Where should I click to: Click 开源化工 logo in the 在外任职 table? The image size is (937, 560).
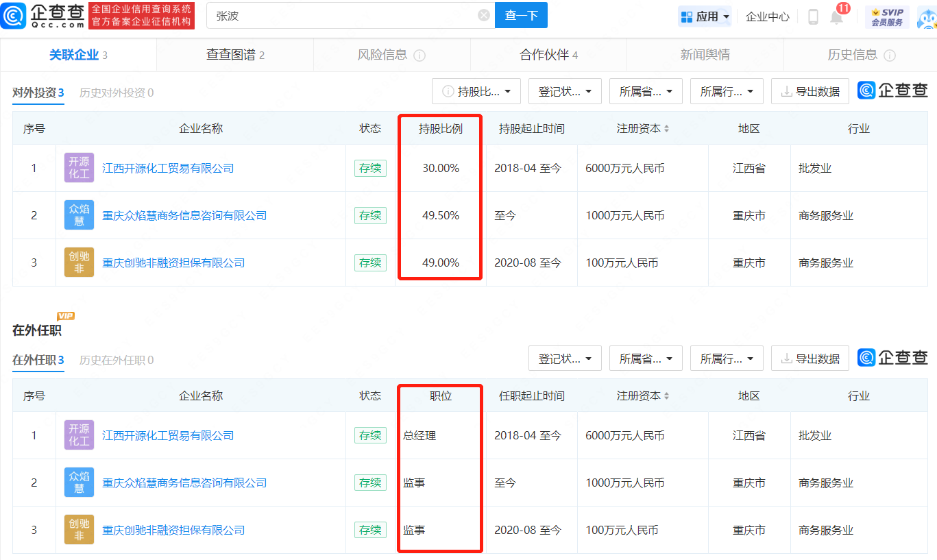pos(79,435)
